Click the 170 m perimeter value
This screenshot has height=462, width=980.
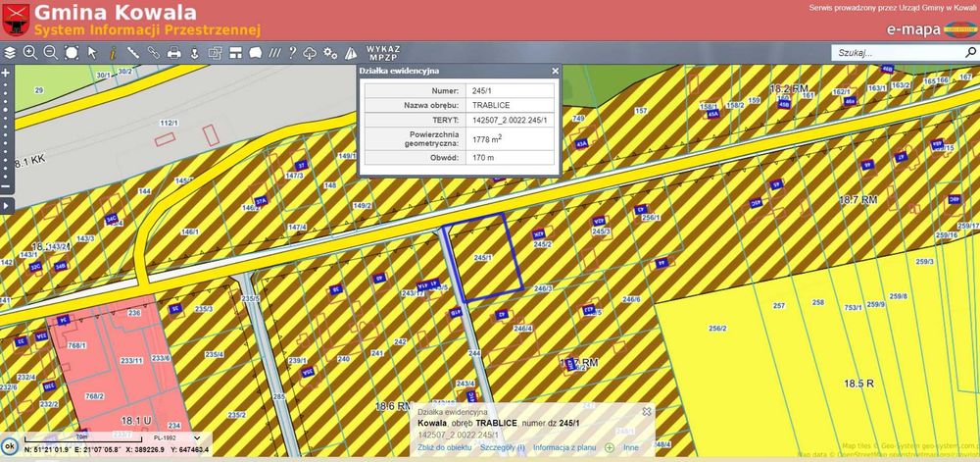pos(483,158)
